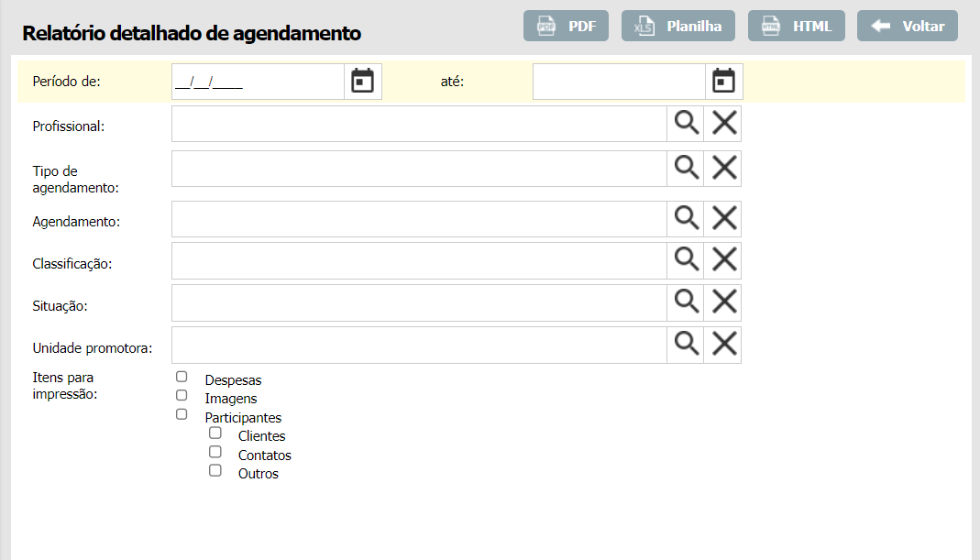980x560 pixels.
Task: Go back with the Voltar button
Action: pos(907,26)
